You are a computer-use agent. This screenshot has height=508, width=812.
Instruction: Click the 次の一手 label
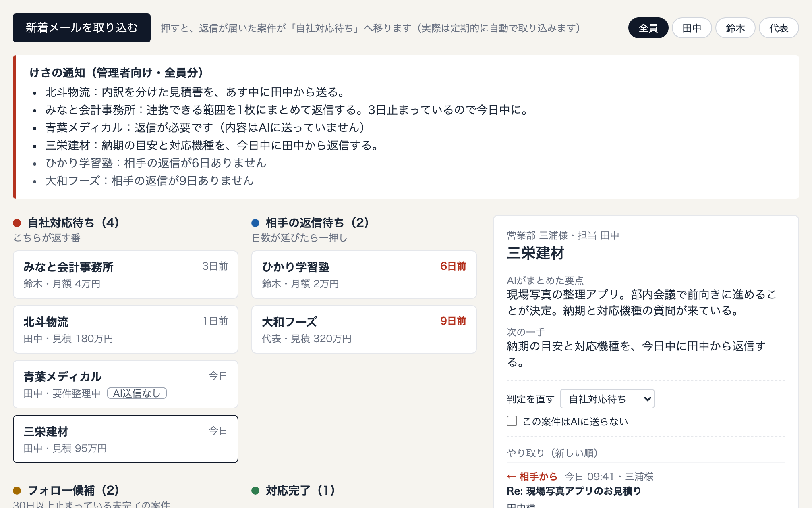(526, 332)
